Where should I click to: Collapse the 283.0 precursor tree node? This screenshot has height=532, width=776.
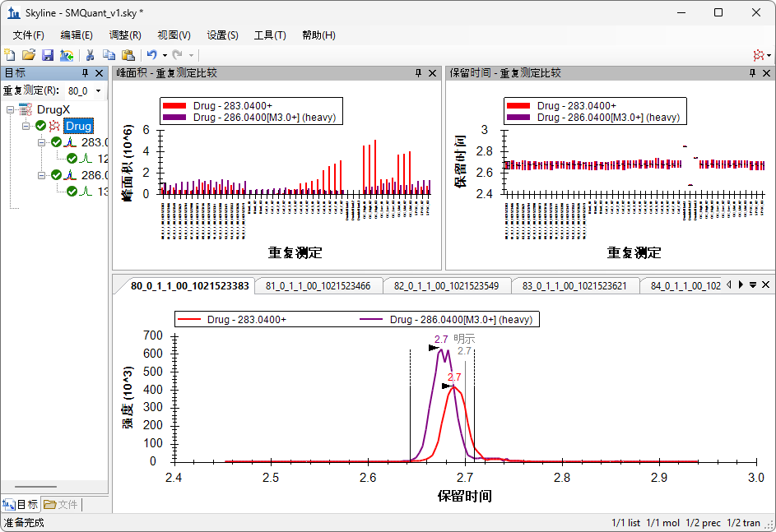[42, 142]
